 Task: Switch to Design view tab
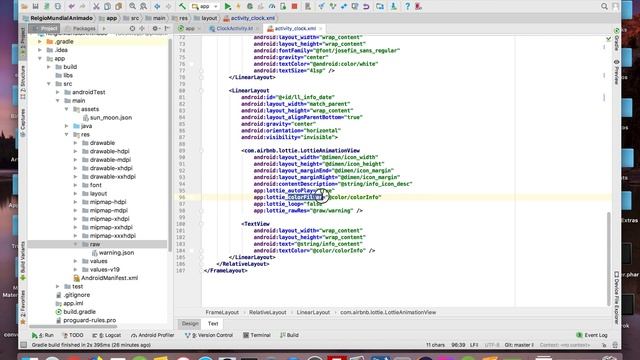coord(190,323)
